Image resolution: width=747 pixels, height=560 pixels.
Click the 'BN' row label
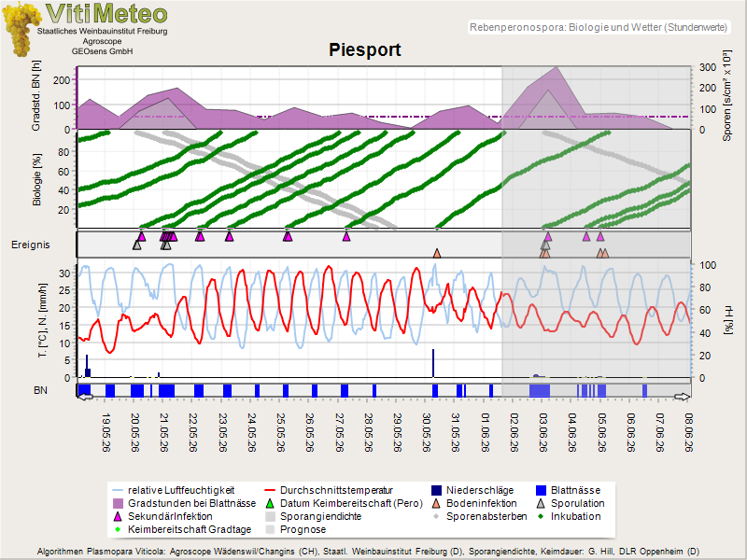pos(40,390)
